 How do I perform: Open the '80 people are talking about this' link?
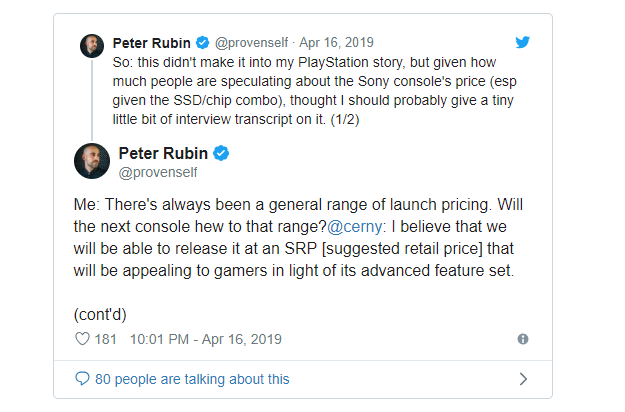click(x=192, y=379)
